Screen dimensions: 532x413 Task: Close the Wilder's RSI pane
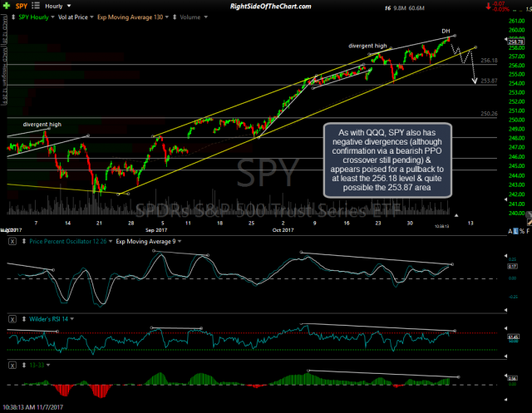tap(12, 319)
